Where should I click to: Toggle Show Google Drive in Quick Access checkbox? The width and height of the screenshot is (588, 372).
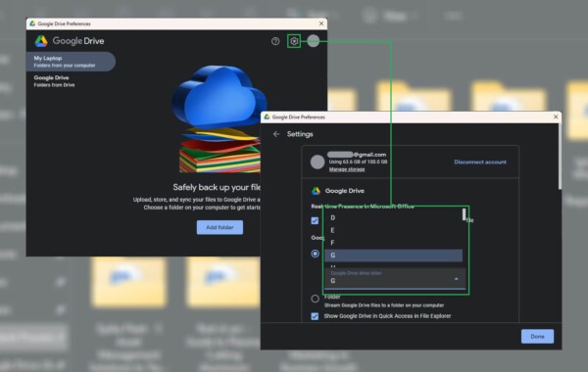(315, 316)
